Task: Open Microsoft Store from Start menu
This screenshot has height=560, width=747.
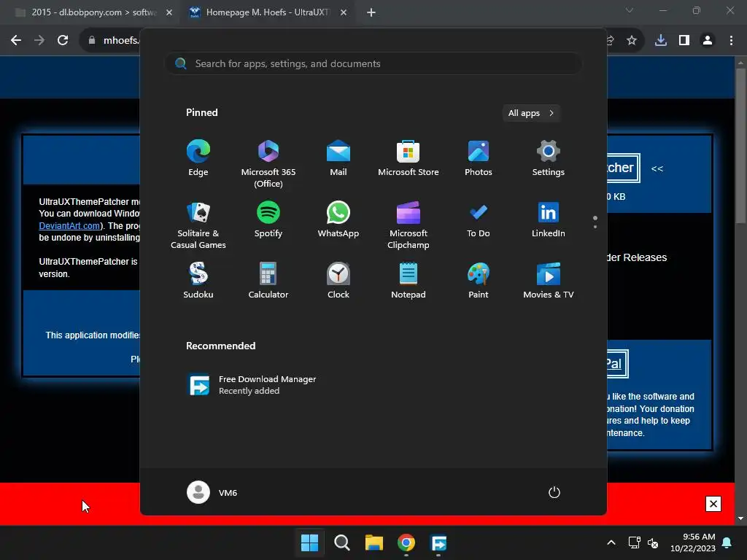Action: [409, 158]
